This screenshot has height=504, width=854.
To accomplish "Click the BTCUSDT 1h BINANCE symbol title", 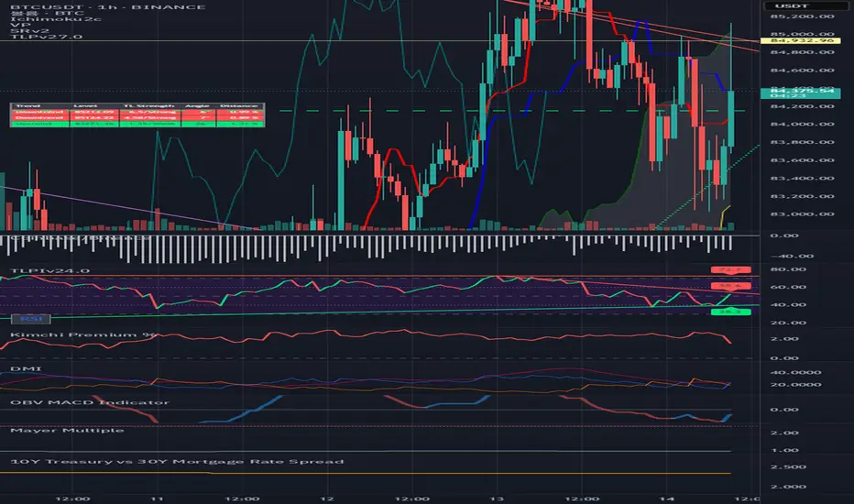I will (x=108, y=6).
